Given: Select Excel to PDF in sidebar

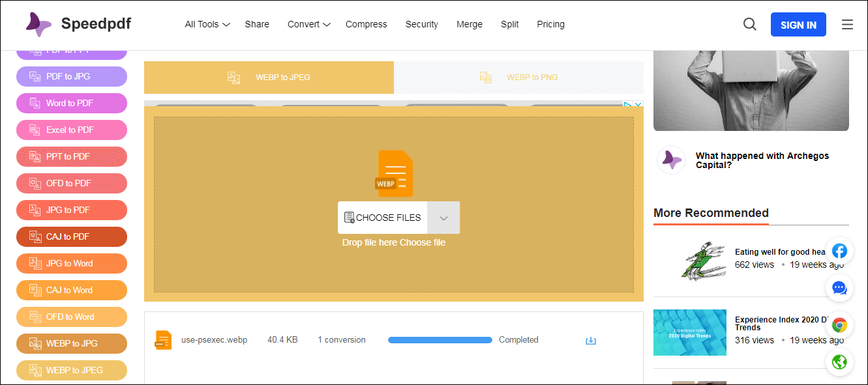Looking at the screenshot, I should coord(72,130).
